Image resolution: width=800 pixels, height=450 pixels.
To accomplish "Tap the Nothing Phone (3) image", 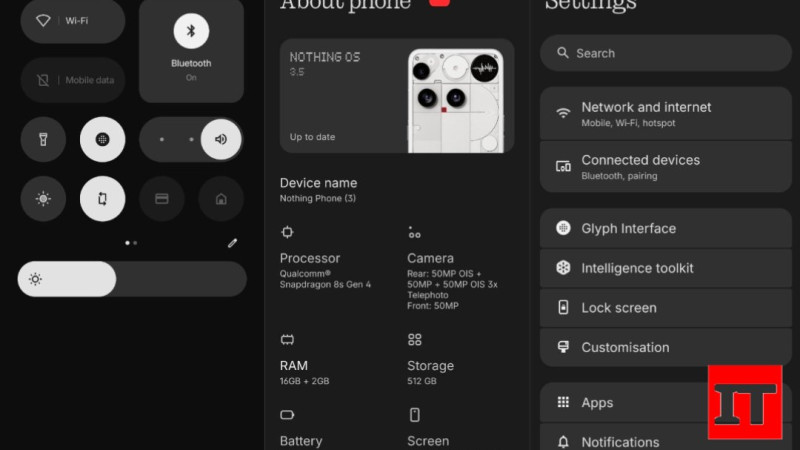I will (456, 101).
